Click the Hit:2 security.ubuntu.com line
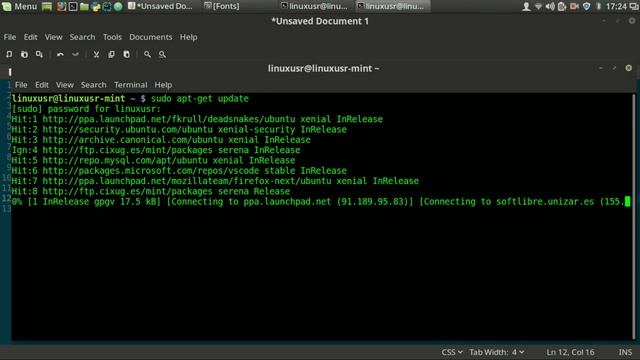This screenshot has width=640, height=360. (179, 129)
